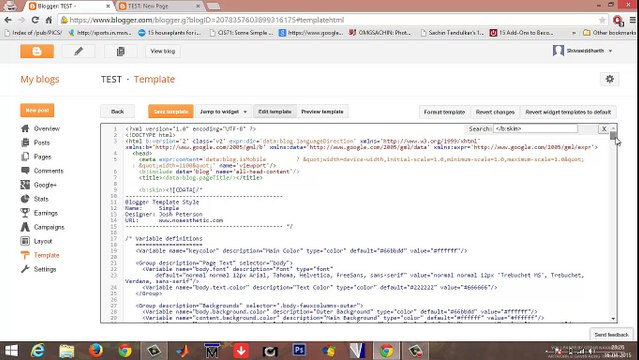Click the editor Search input field
This screenshot has width=639, height=360.
tap(535, 129)
